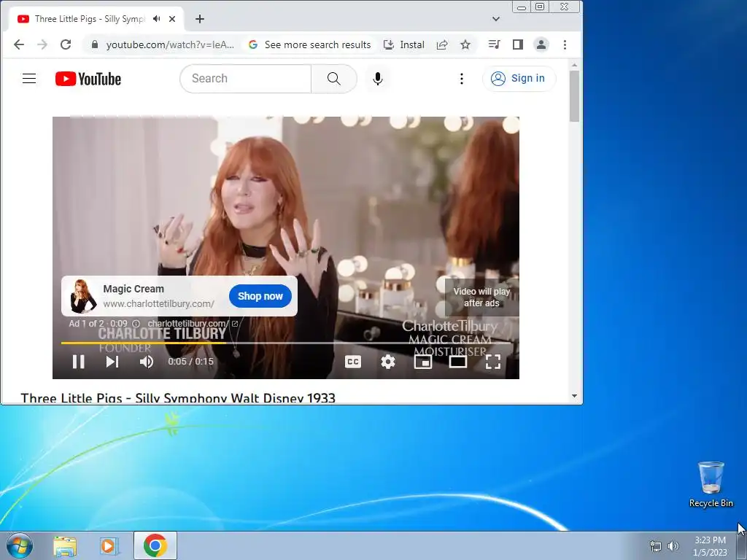747x560 pixels.
Task: Click vertical scrollbar thumb
Action: pyautogui.click(x=574, y=96)
